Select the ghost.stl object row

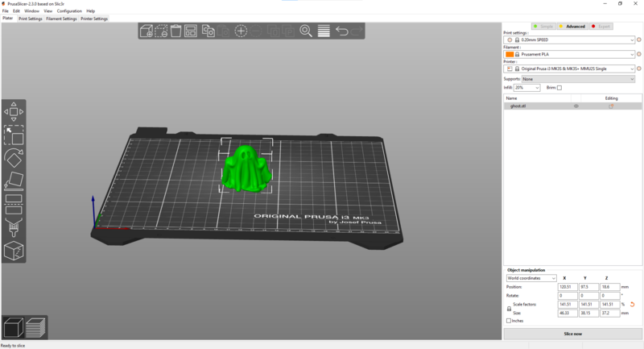[572, 106]
